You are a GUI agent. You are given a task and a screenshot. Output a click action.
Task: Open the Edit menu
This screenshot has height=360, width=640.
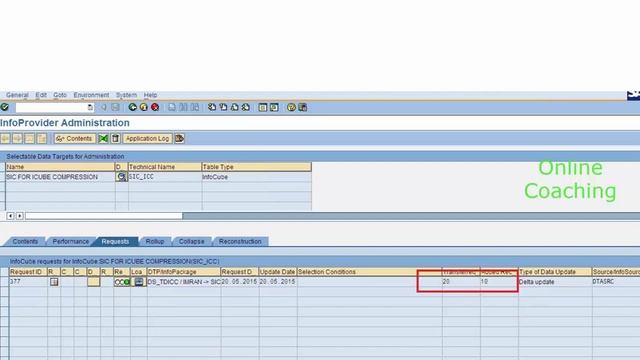pyautogui.click(x=41, y=95)
